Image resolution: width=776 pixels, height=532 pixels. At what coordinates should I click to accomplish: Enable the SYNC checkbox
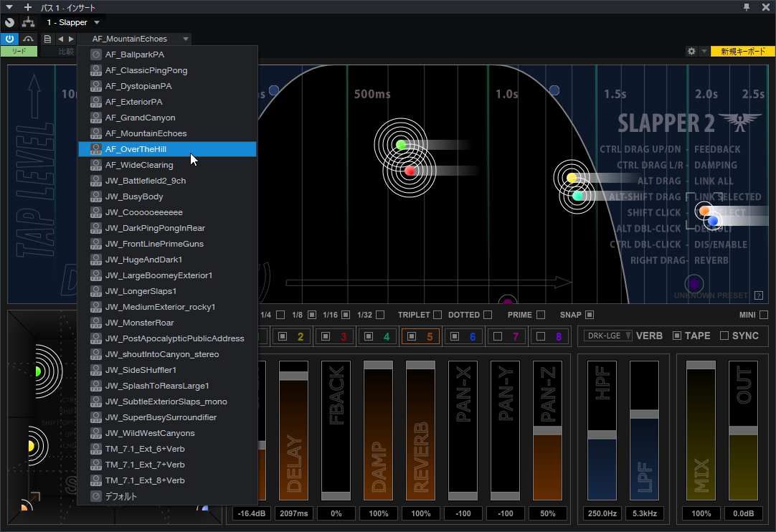724,336
